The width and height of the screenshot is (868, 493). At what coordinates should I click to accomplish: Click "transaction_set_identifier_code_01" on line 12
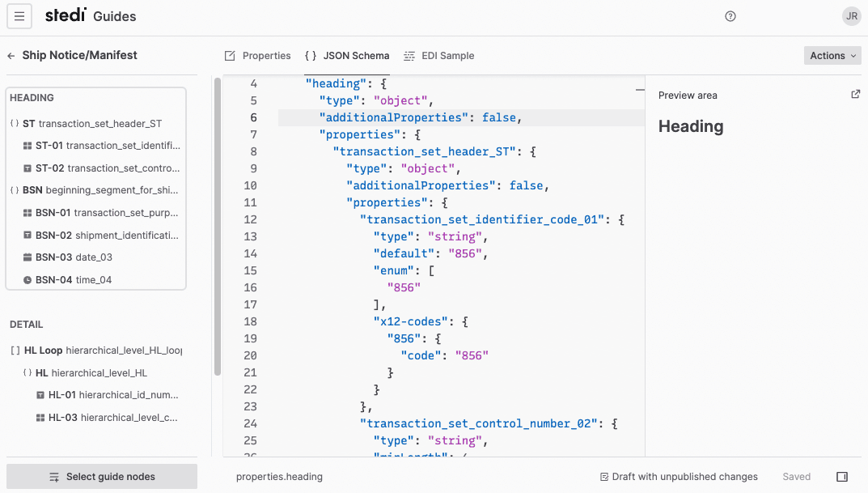click(x=482, y=219)
